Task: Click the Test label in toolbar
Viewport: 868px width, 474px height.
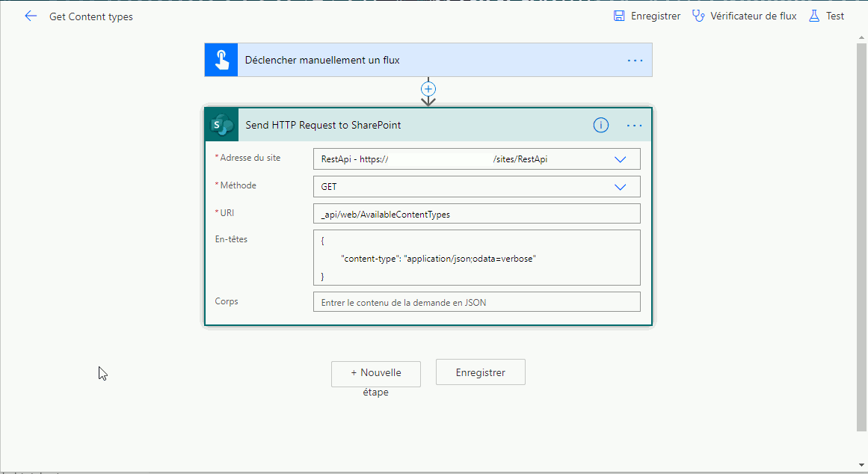Action: pos(835,16)
